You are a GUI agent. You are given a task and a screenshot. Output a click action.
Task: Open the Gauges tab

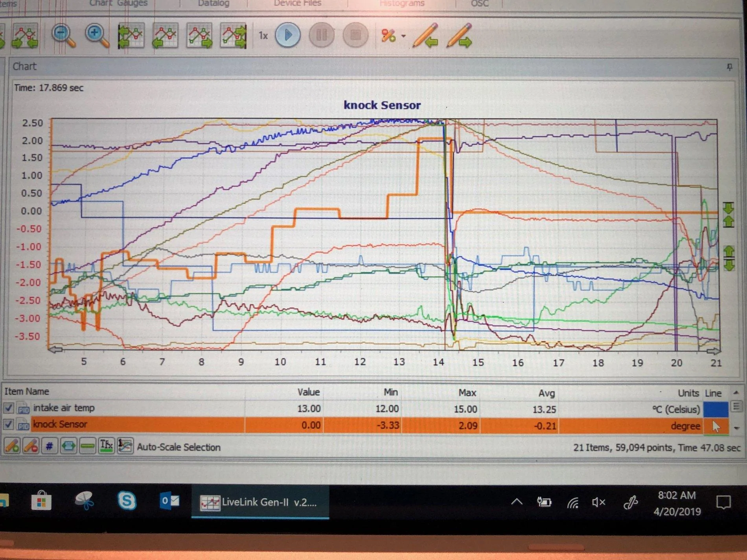[132, 3]
